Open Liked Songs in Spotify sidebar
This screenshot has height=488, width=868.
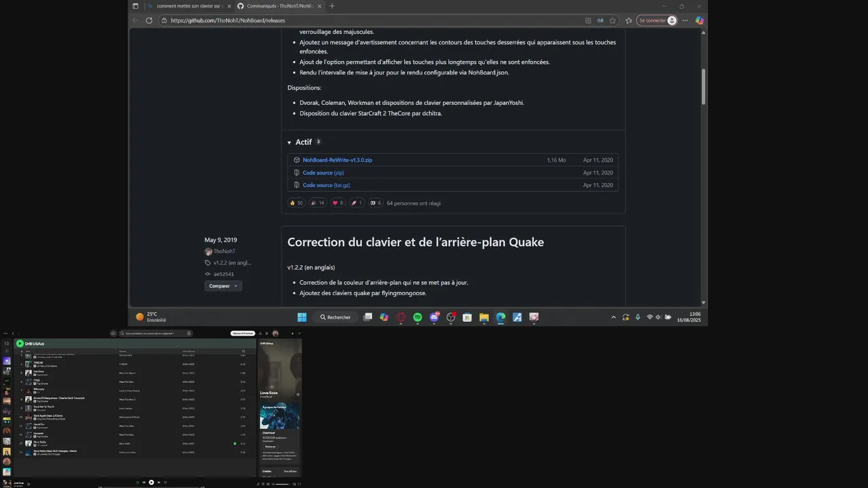pyautogui.click(x=7, y=361)
